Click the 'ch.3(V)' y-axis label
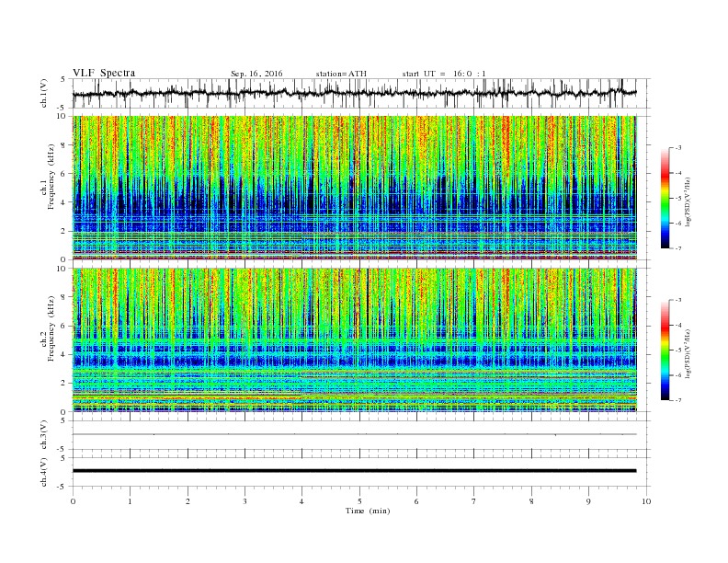The height and width of the screenshot is (563, 728). [x=43, y=436]
